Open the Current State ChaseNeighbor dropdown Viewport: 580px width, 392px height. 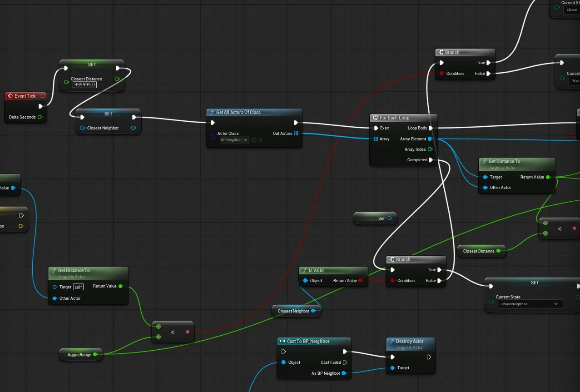pos(529,304)
